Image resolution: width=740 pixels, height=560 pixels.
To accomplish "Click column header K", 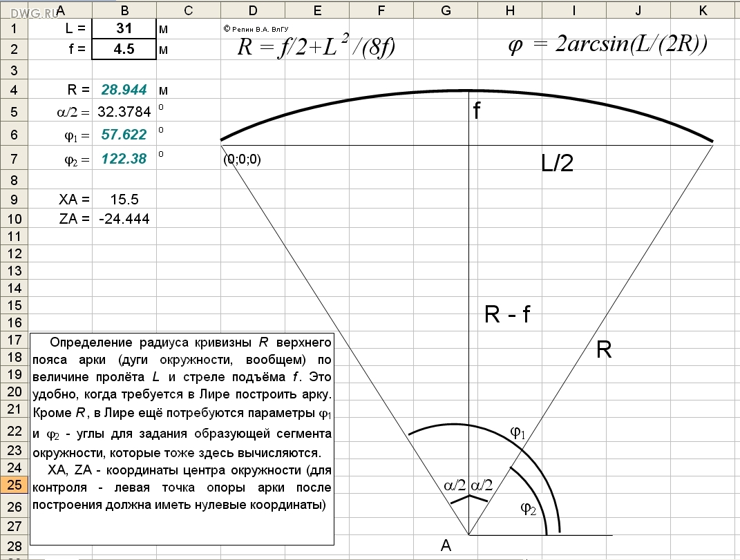I will coord(703,10).
